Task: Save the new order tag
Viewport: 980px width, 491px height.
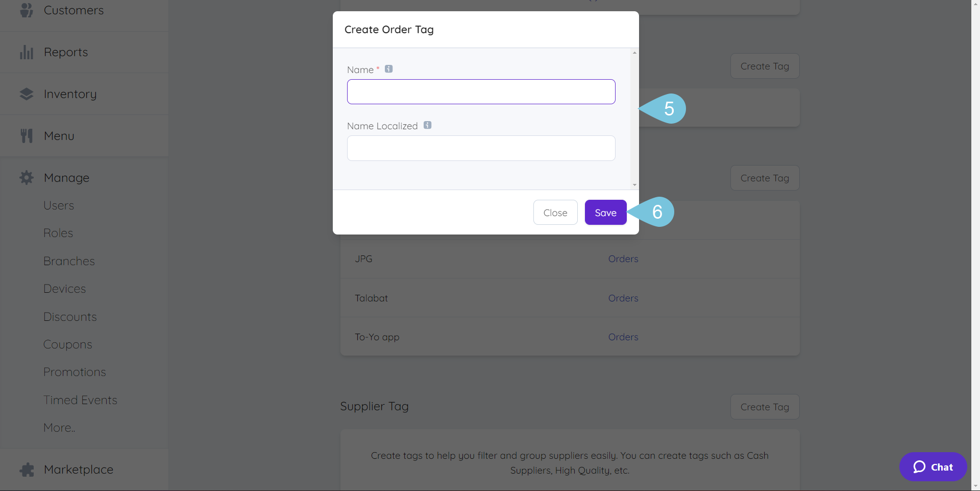Action: pos(605,212)
